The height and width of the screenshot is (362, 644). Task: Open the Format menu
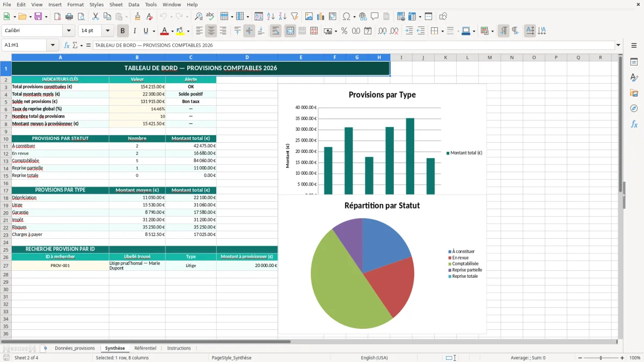click(75, 4)
